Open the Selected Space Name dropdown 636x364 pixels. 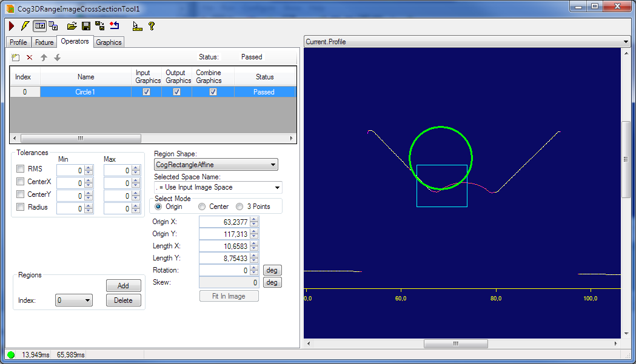tap(276, 187)
